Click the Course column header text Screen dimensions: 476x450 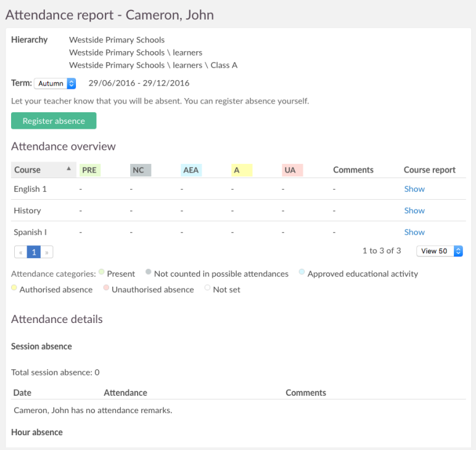coord(27,170)
